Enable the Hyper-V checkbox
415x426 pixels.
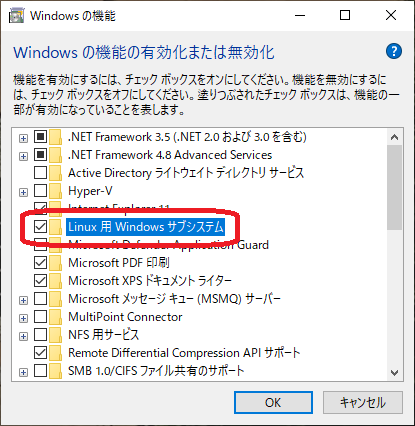point(40,191)
